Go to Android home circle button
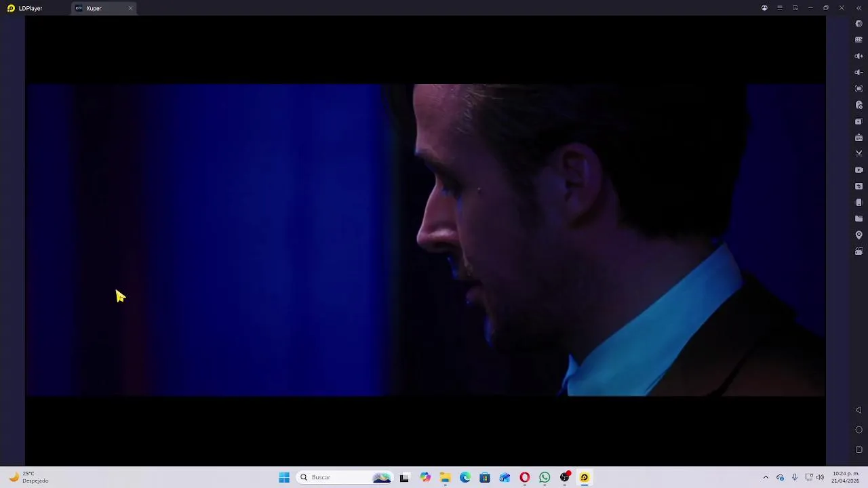868x488 pixels. coord(859,430)
